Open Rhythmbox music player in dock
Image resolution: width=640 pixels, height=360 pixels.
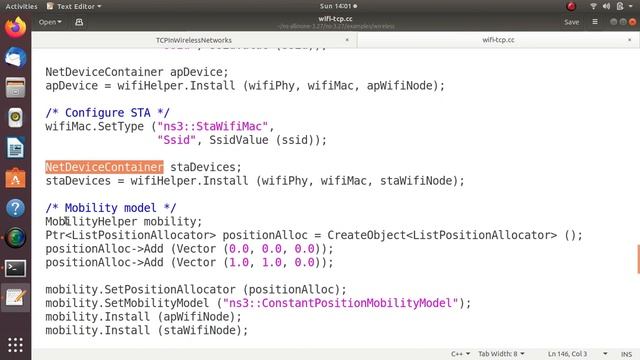tap(16, 118)
